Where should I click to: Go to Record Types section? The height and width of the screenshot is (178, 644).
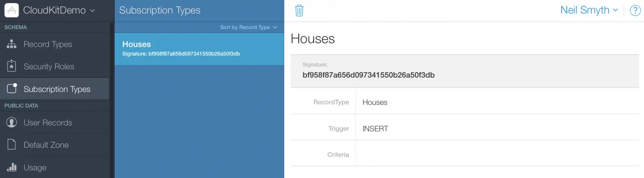48,44
